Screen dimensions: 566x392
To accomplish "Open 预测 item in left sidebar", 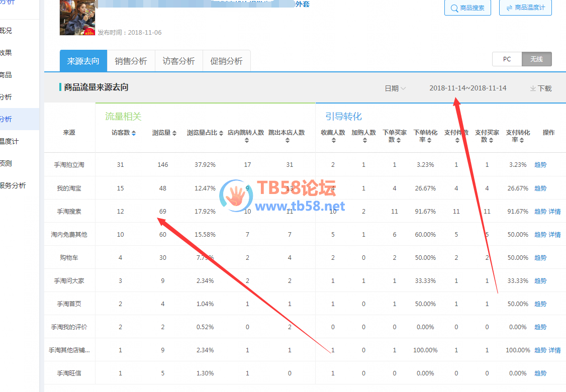I will [x=6, y=163].
